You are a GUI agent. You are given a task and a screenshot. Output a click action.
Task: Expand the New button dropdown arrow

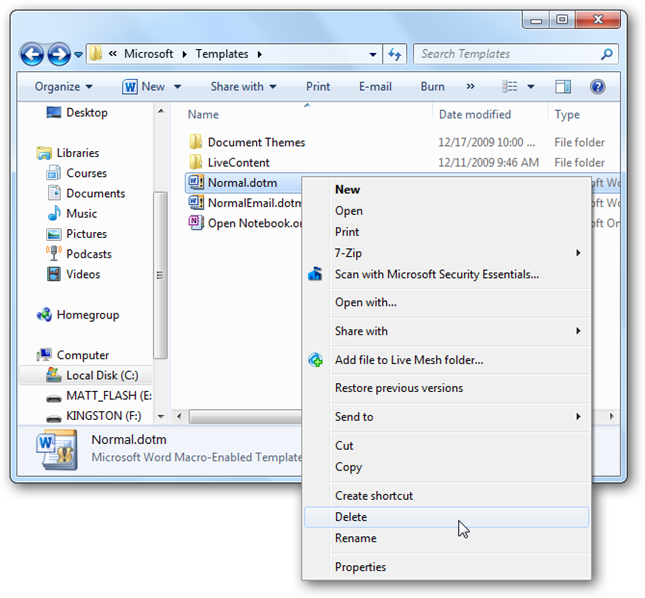[x=178, y=87]
